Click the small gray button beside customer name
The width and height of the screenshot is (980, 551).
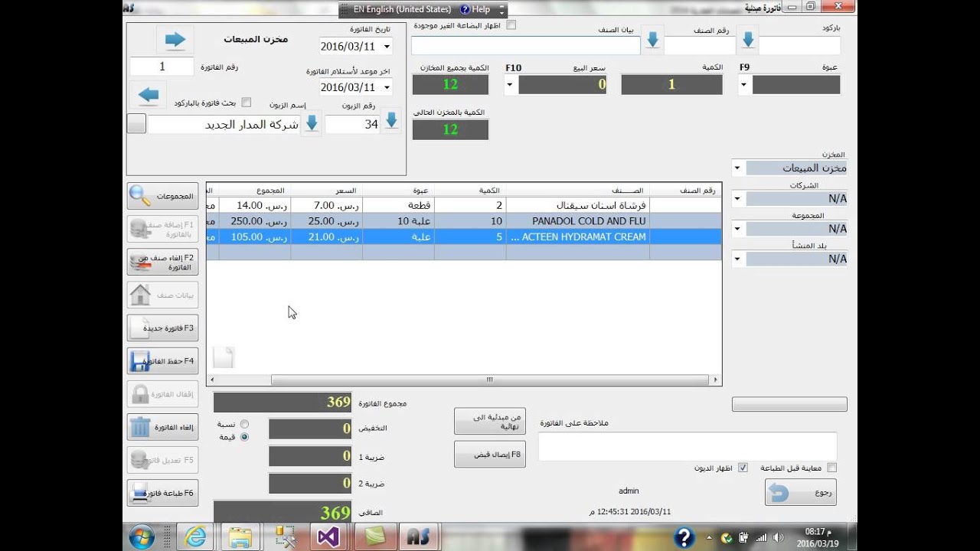point(136,123)
